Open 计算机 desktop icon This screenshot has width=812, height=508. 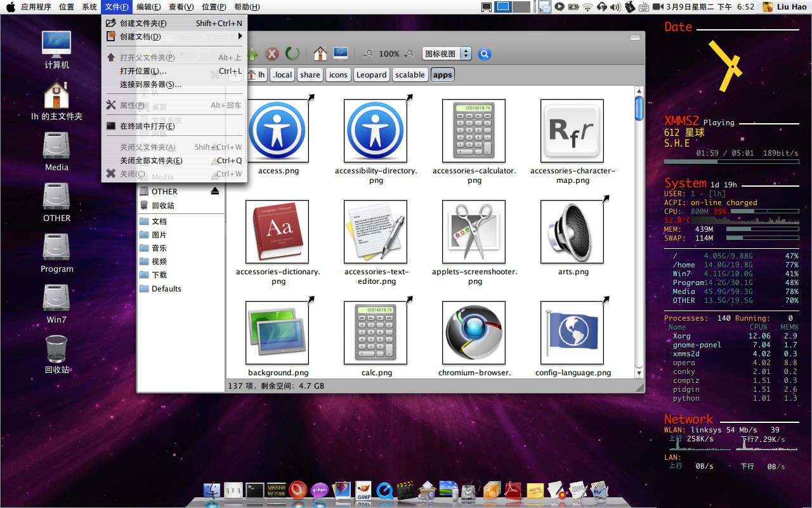point(56,50)
